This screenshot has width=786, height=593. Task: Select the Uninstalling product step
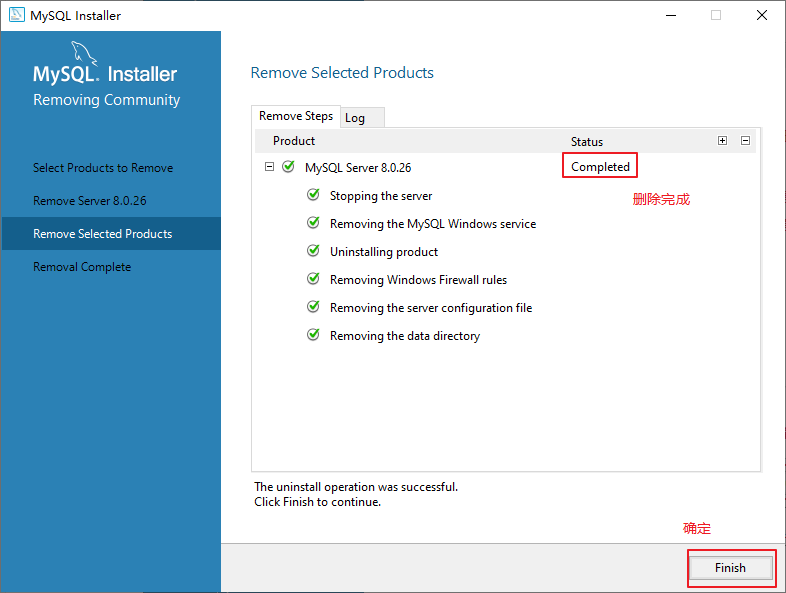(x=383, y=252)
